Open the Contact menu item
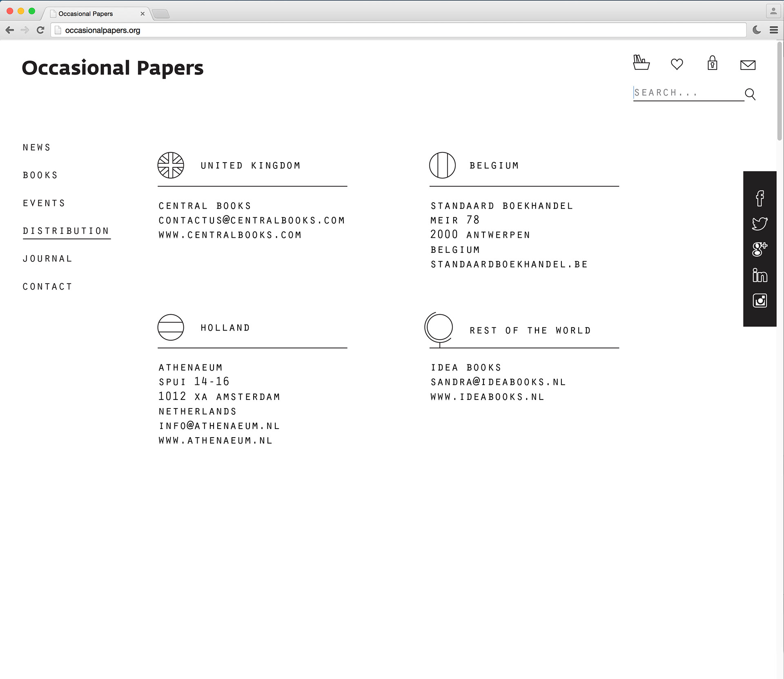The width and height of the screenshot is (784, 679). point(47,287)
